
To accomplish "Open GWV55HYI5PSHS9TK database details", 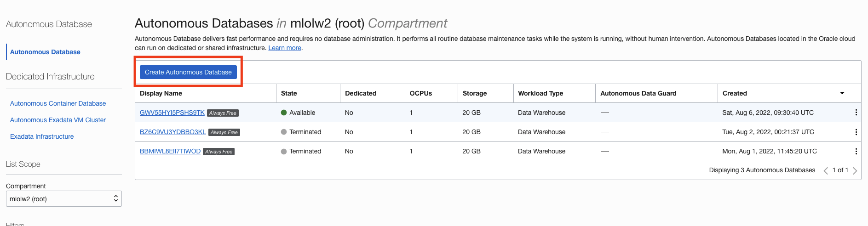I will click(172, 113).
